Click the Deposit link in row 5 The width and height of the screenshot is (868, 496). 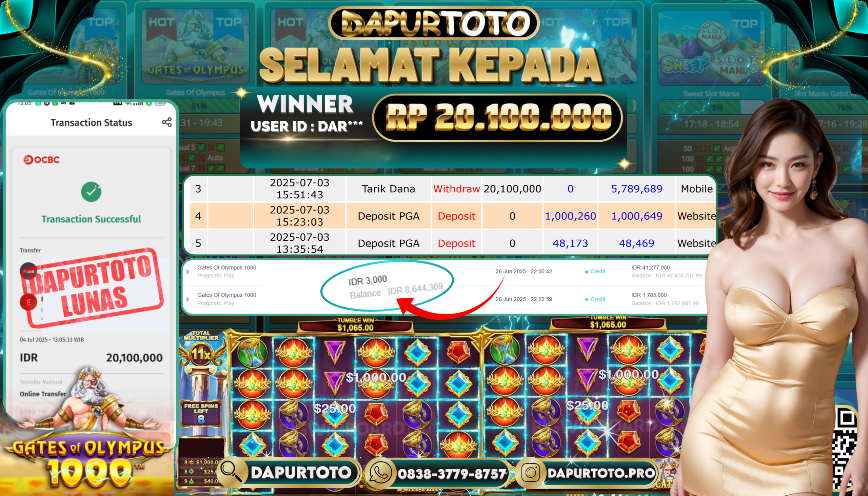coord(456,243)
